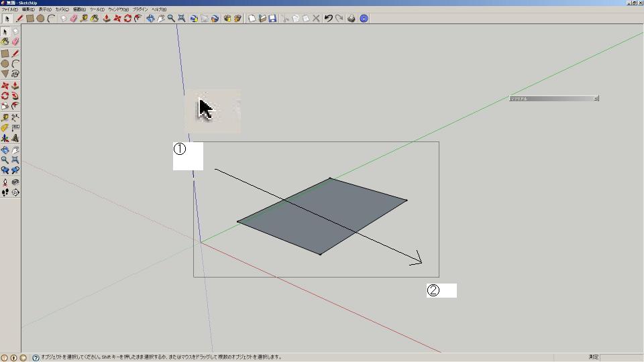
Task: Click Zoom Extents in top toolbar
Action: (181, 19)
